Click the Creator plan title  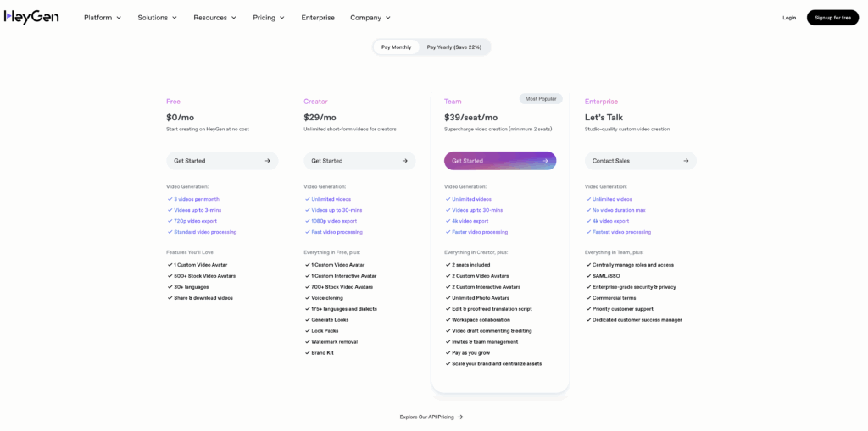click(x=315, y=102)
